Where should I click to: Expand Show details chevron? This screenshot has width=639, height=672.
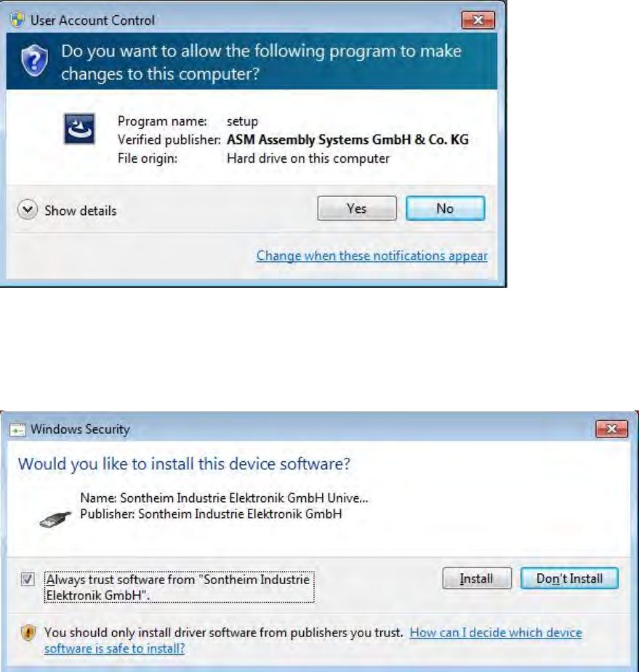click(x=28, y=209)
